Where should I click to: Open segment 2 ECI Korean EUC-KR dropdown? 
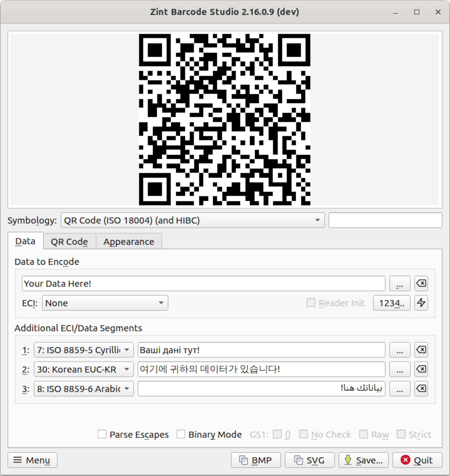tap(84, 369)
